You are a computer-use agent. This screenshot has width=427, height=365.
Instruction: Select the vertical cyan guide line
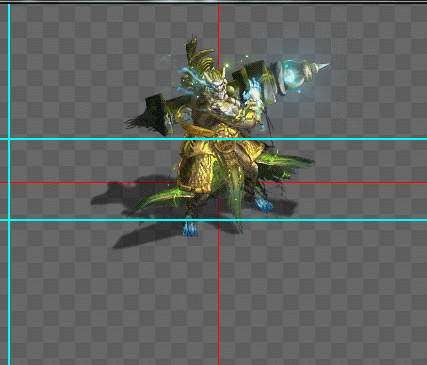tap(9, 184)
